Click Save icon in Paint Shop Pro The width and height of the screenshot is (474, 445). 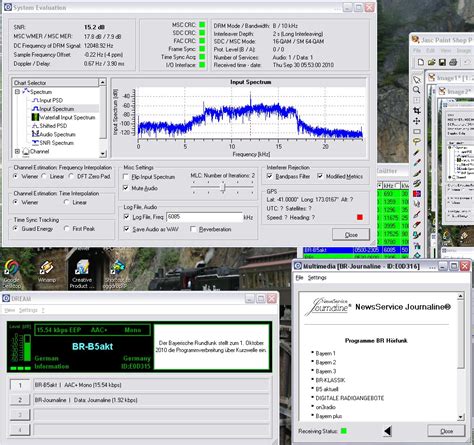[x=442, y=62]
